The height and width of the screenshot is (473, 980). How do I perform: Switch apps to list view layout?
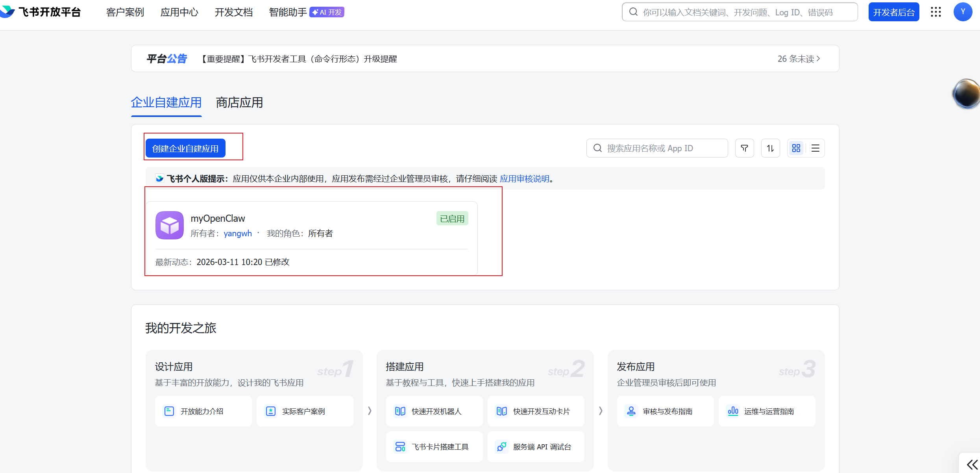(x=815, y=148)
